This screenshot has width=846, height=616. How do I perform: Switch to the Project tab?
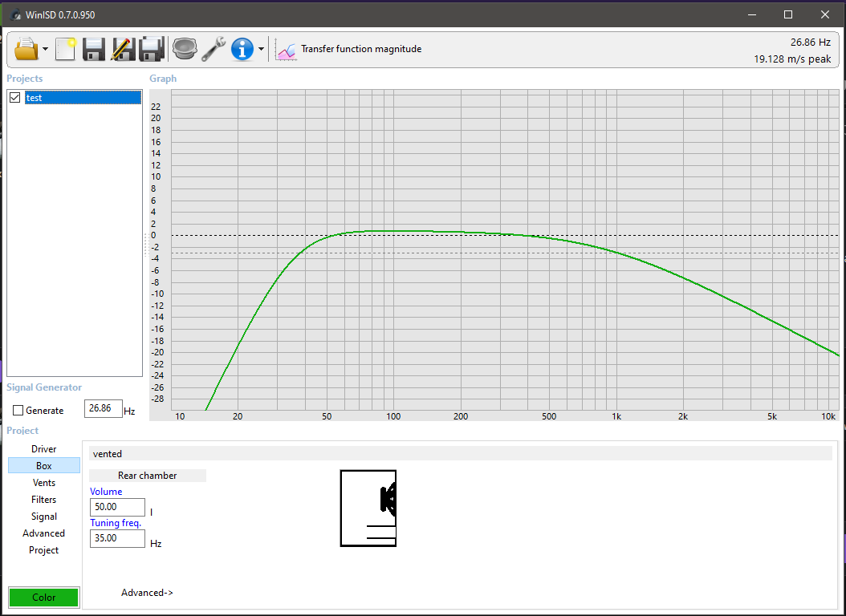(x=43, y=550)
